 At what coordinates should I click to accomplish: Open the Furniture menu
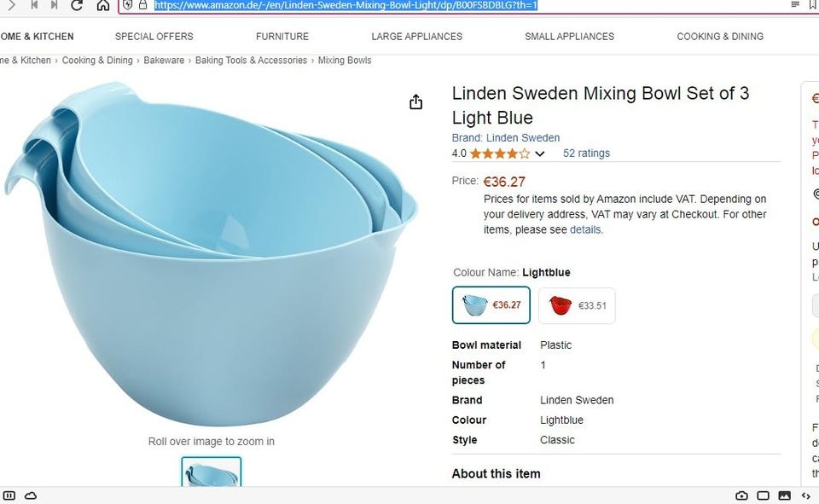(x=282, y=37)
